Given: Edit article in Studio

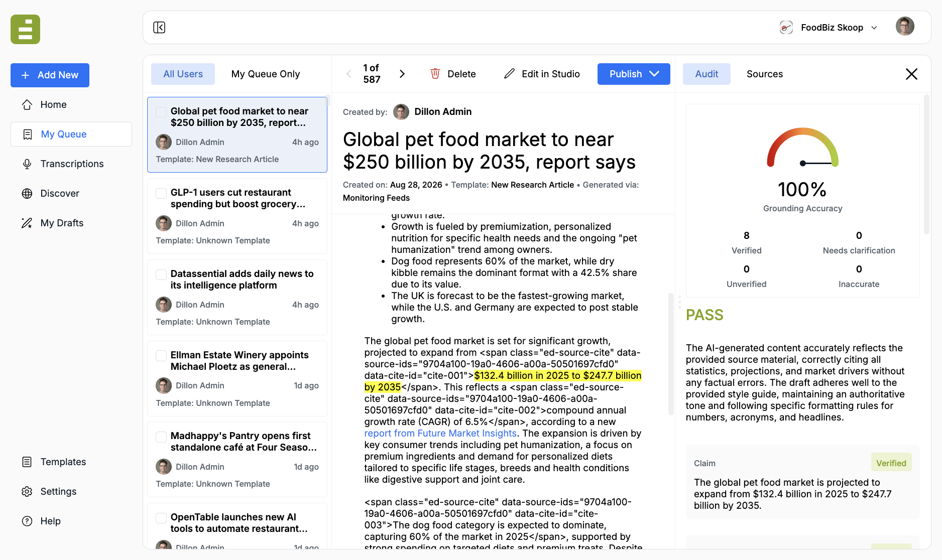Looking at the screenshot, I should click(x=542, y=74).
